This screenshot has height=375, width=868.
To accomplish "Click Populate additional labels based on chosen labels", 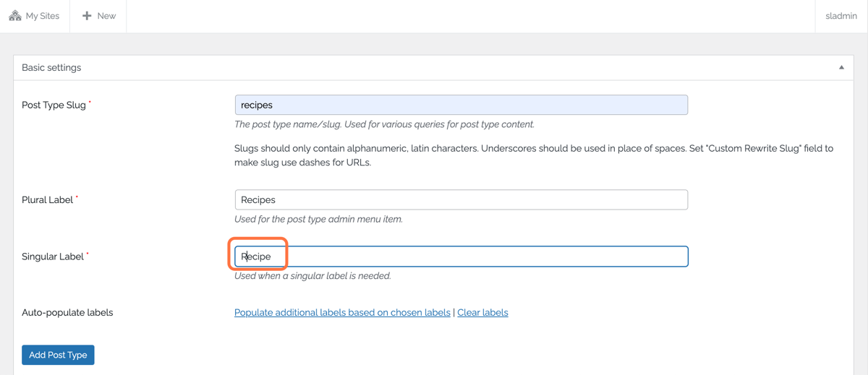I will point(342,312).
